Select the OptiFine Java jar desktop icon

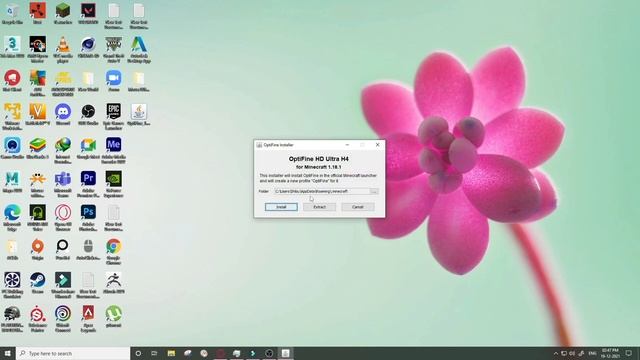[x=139, y=114]
